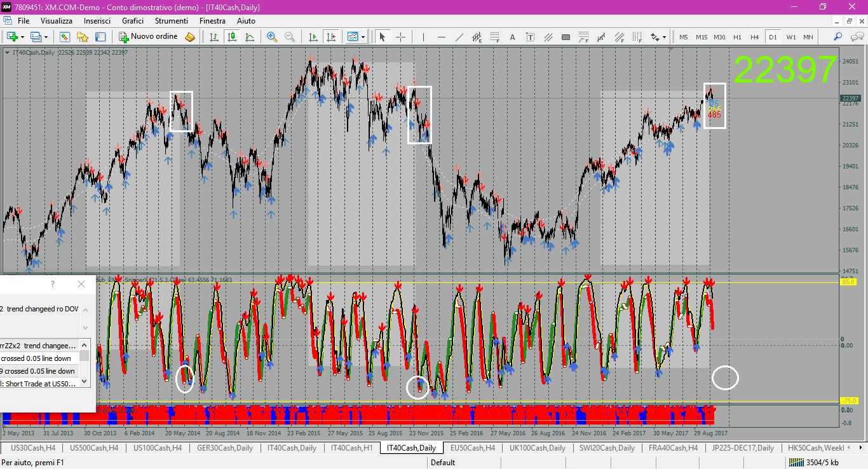Select the Fibonacci retracement tool
Screen dimensions: 868x469
(495, 37)
